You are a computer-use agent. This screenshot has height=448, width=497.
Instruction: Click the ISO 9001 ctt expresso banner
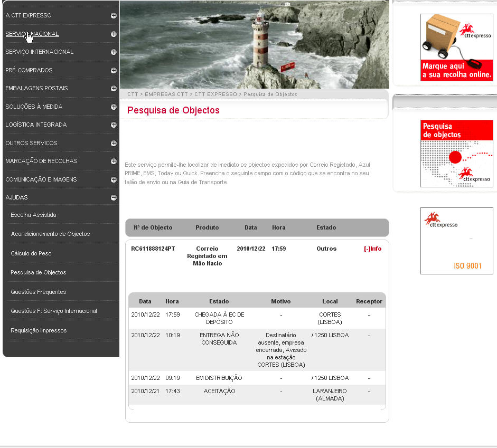pos(456,241)
